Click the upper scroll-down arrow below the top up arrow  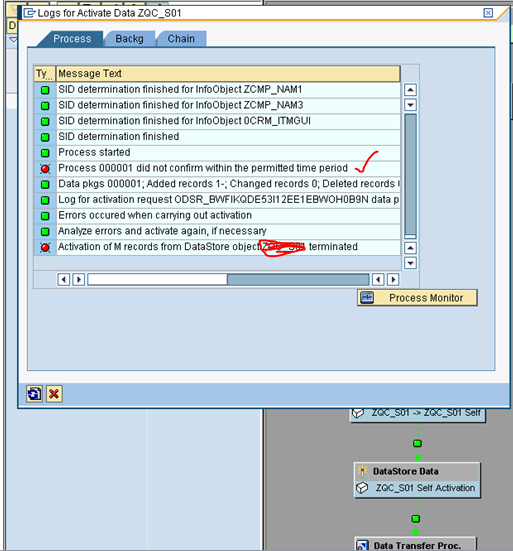410,105
